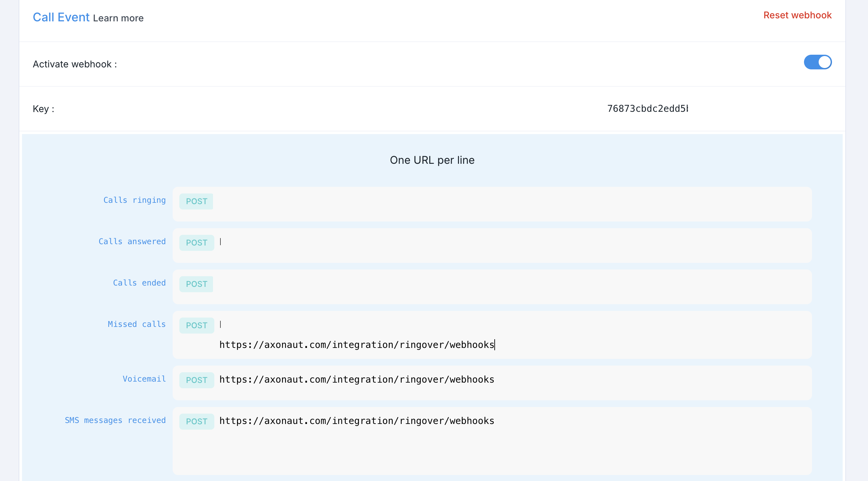
Task: Click the SMS messages received label
Action: (115, 420)
